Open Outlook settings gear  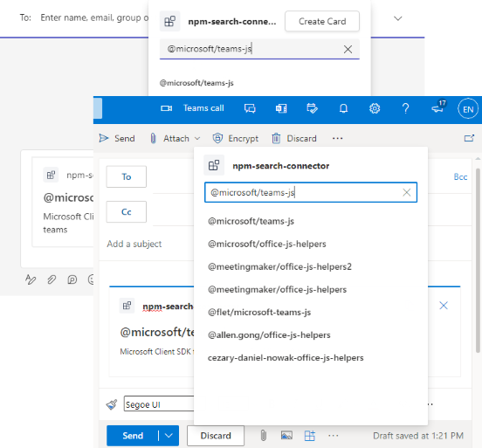(x=375, y=108)
